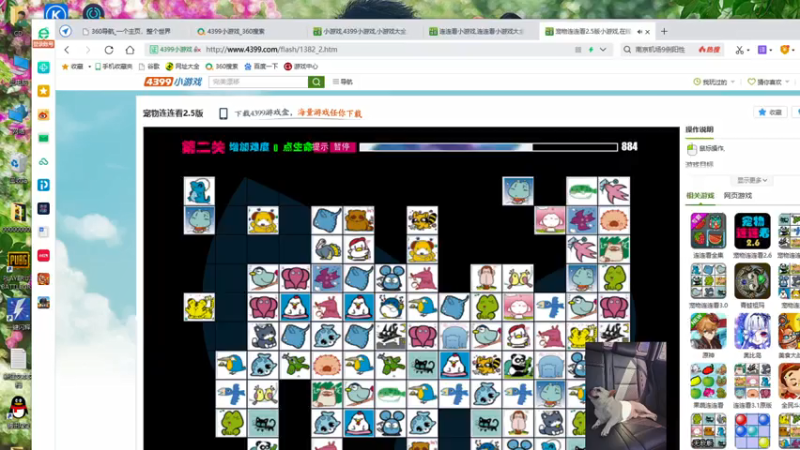Open the 青蛙祖玛 game thumbnail
The height and width of the screenshot is (450, 800).
coord(752,281)
